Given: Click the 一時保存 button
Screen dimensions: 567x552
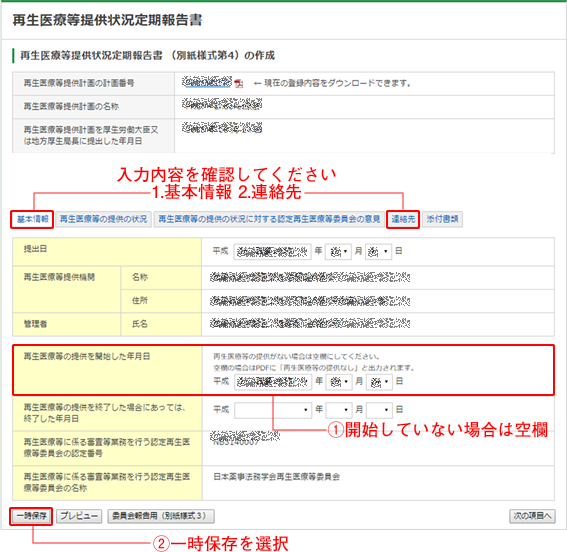Looking at the screenshot, I should point(31,516).
